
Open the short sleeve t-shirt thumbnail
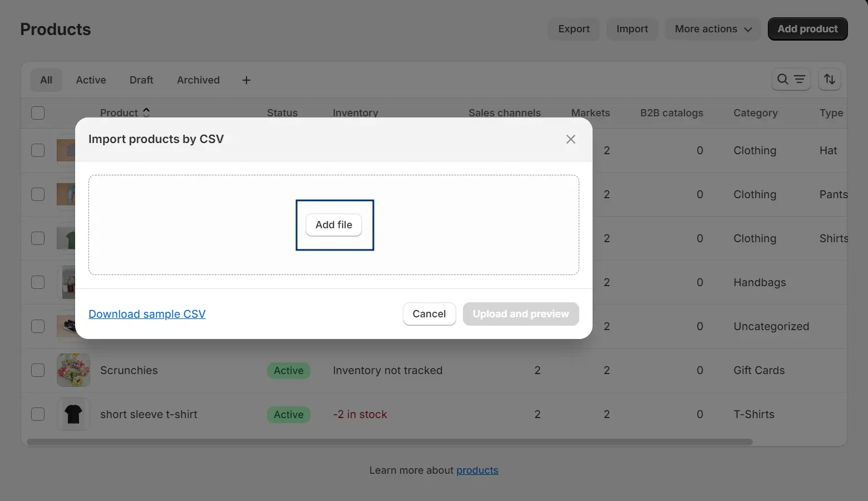(73, 414)
